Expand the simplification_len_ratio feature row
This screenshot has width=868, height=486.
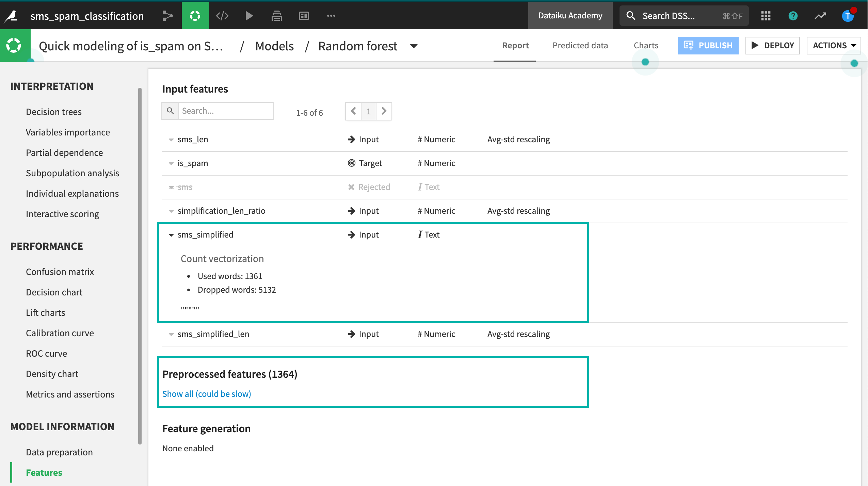point(171,211)
